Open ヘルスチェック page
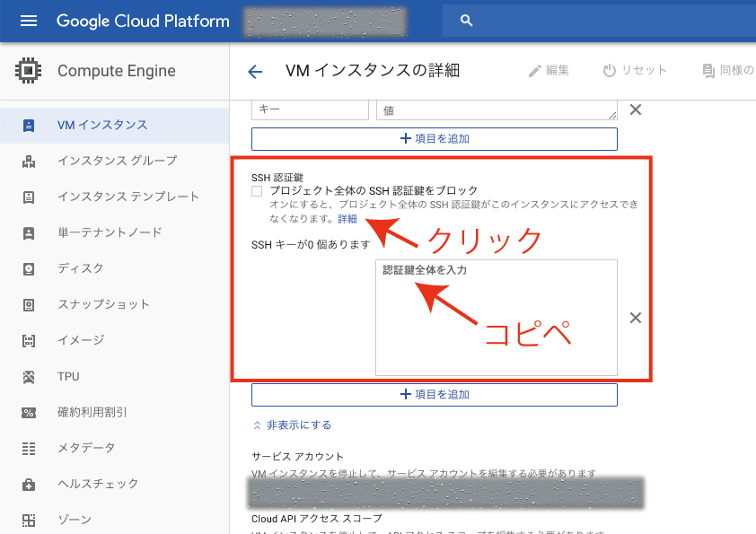The image size is (756, 534). tap(114, 484)
